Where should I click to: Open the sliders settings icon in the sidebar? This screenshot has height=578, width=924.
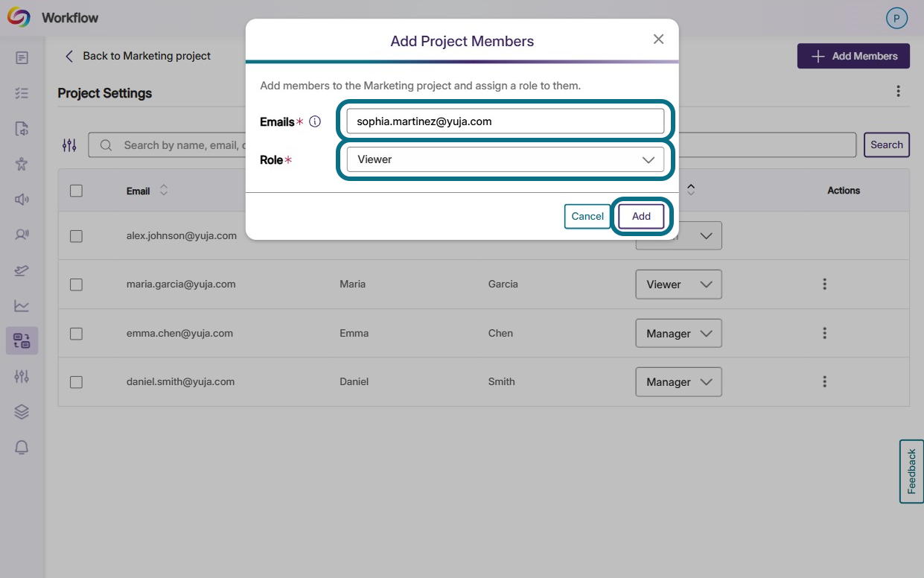(x=22, y=376)
